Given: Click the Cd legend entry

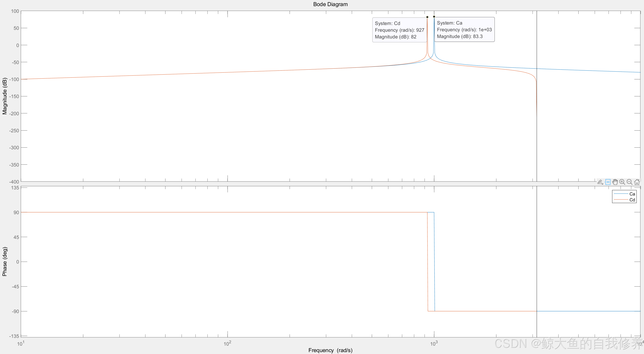Looking at the screenshot, I should click(632, 200).
